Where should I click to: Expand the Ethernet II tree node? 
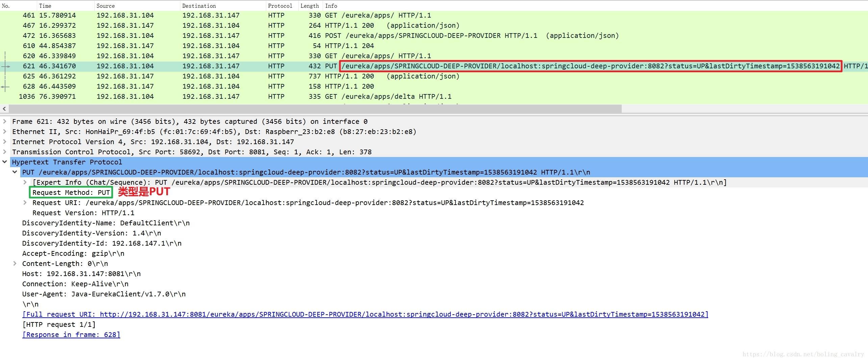[5, 131]
